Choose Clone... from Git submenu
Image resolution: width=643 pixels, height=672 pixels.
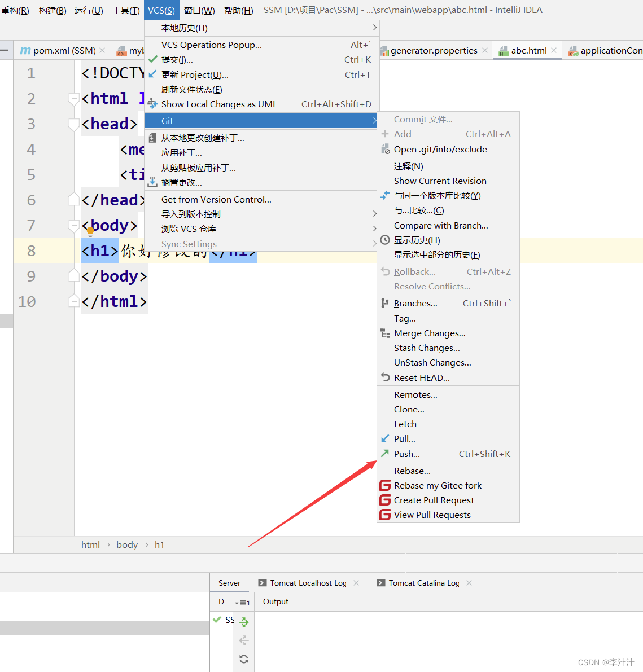click(448, 409)
